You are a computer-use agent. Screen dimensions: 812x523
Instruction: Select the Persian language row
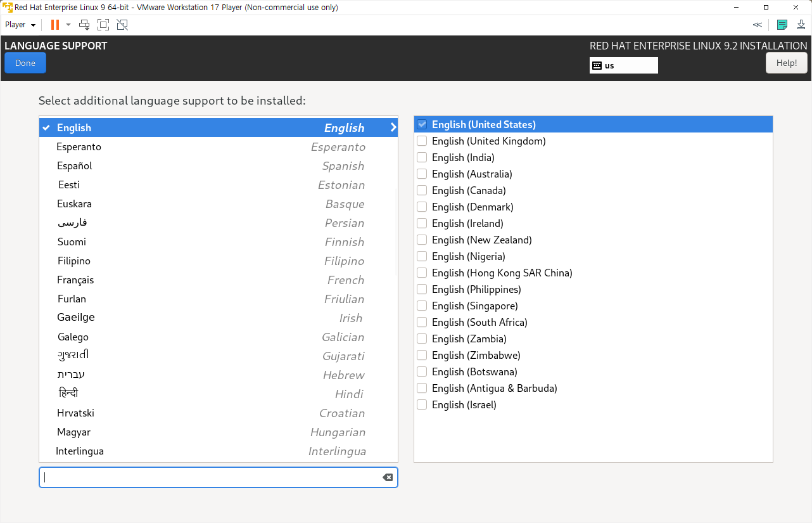click(219, 223)
